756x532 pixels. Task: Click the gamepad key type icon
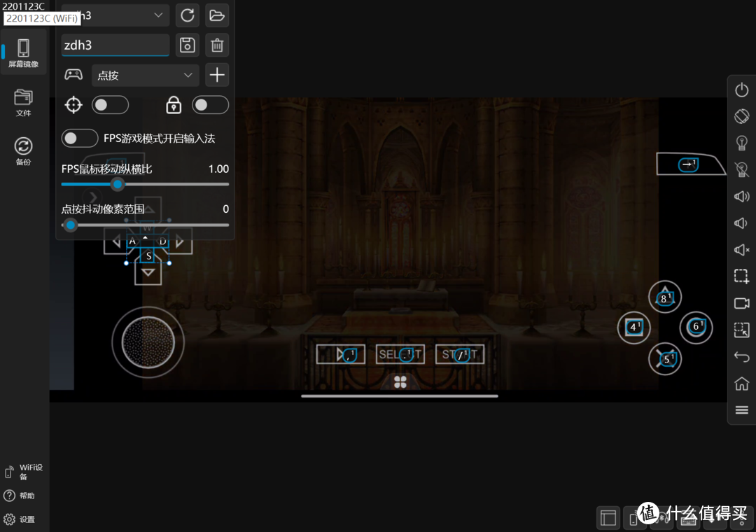coord(73,75)
